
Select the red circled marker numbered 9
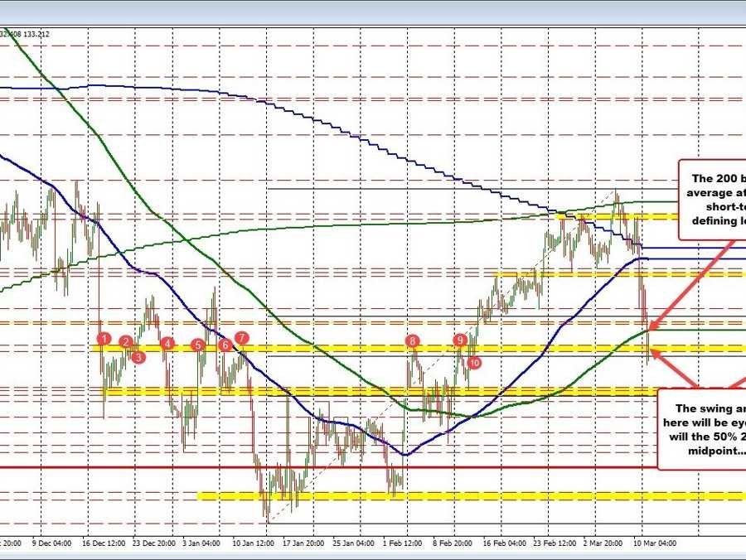(461, 340)
